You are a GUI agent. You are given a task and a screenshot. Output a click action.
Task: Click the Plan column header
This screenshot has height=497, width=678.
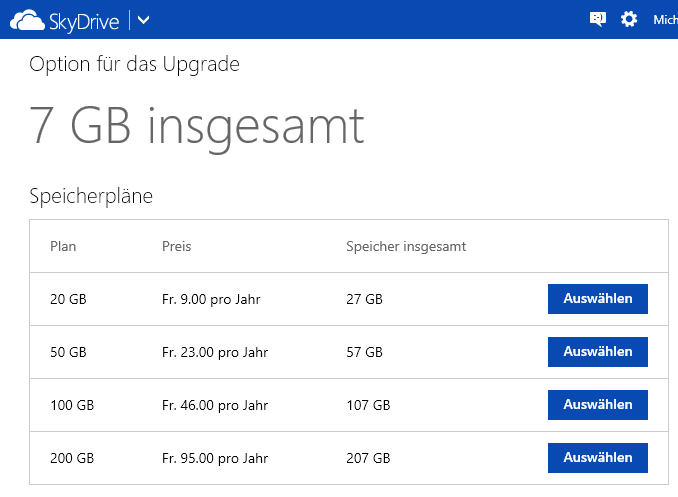pyautogui.click(x=63, y=247)
